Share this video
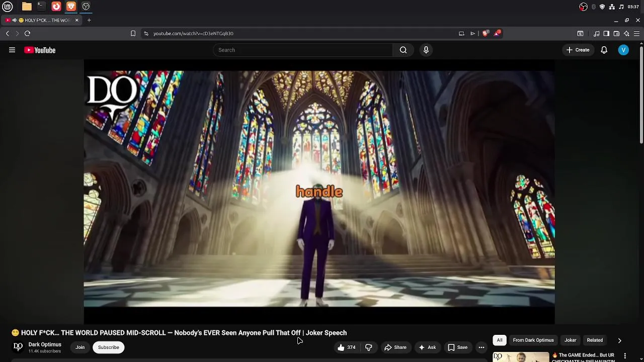This screenshot has width=644, height=362. click(x=395, y=347)
